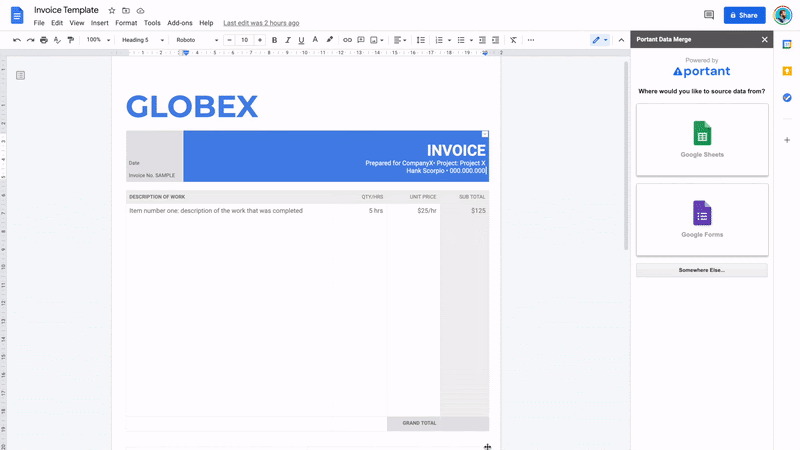Open the Insert menu
Viewport: 800px width, 450px height.
pyautogui.click(x=99, y=23)
